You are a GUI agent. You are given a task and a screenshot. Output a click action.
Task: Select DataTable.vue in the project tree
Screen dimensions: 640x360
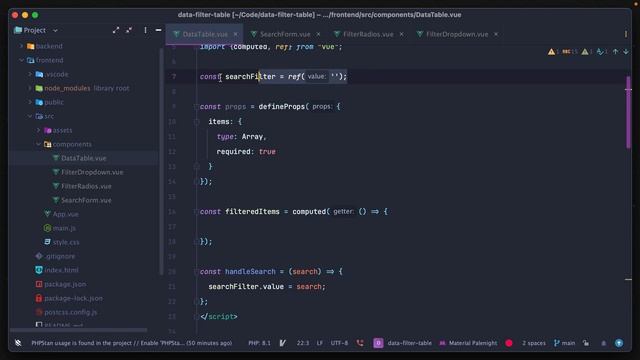pos(84,158)
